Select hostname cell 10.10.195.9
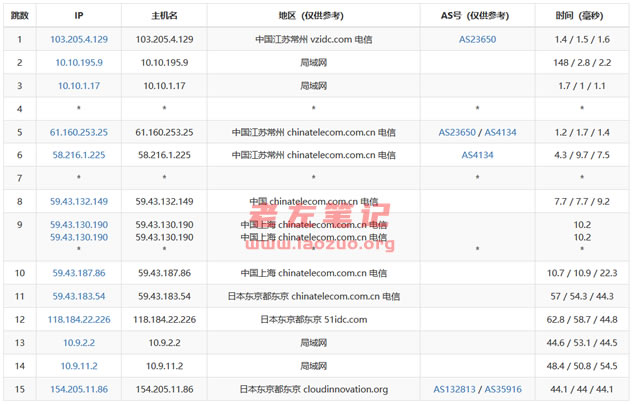Image resolution: width=632 pixels, height=404 pixels. click(x=164, y=62)
